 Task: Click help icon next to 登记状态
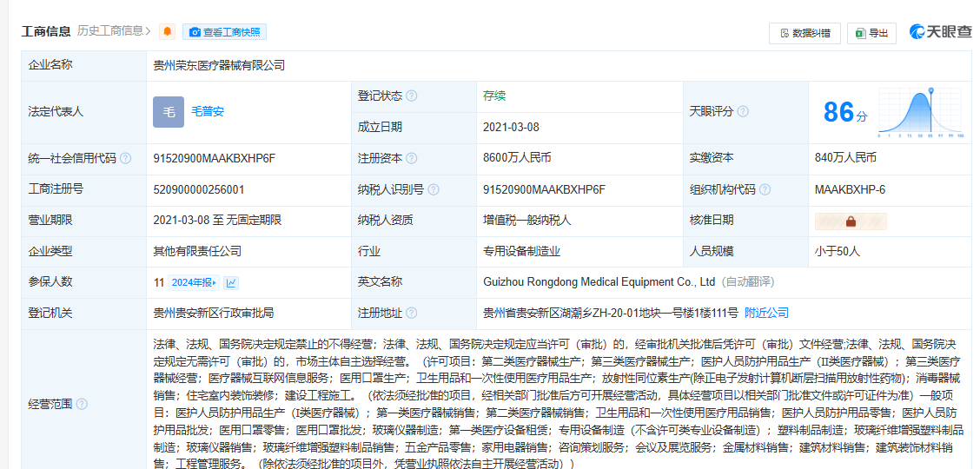(x=411, y=96)
